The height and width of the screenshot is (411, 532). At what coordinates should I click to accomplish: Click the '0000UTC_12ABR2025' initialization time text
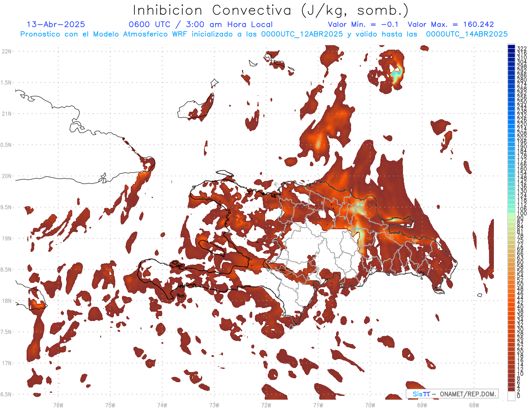click(x=301, y=34)
